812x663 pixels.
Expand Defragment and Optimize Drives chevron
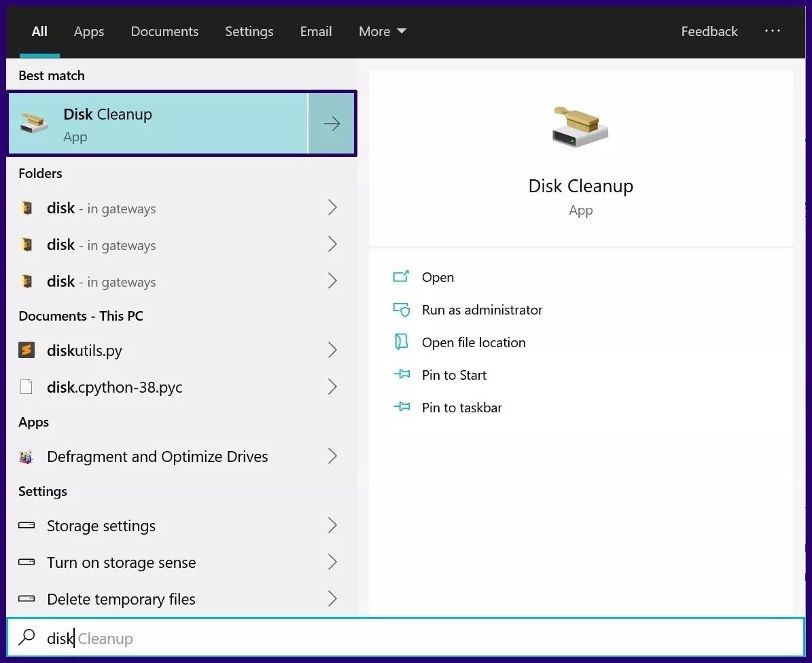tap(332, 456)
